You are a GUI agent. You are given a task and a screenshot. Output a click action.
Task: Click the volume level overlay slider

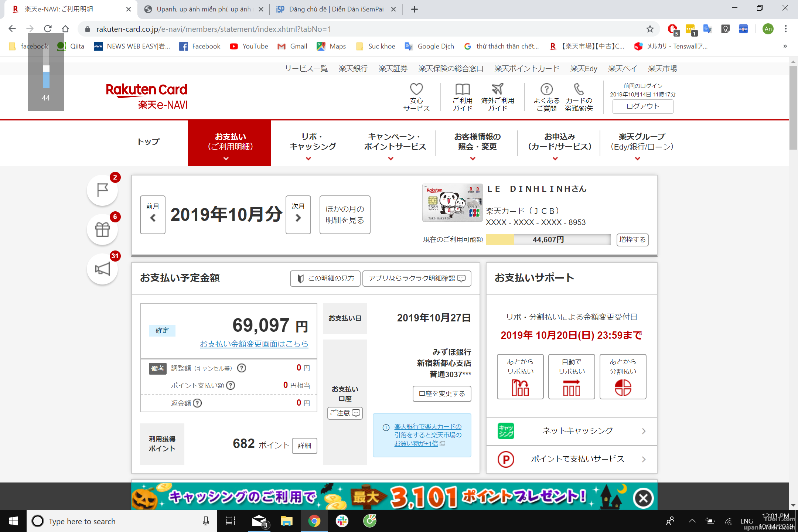[x=46, y=68]
